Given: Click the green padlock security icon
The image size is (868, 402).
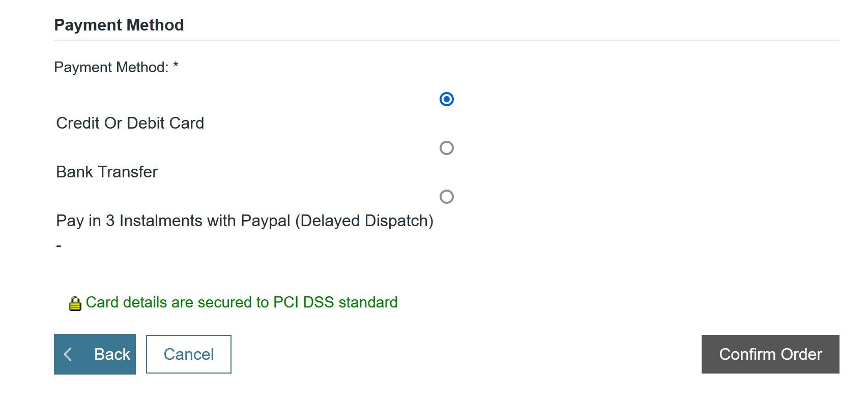Looking at the screenshot, I should click(75, 303).
